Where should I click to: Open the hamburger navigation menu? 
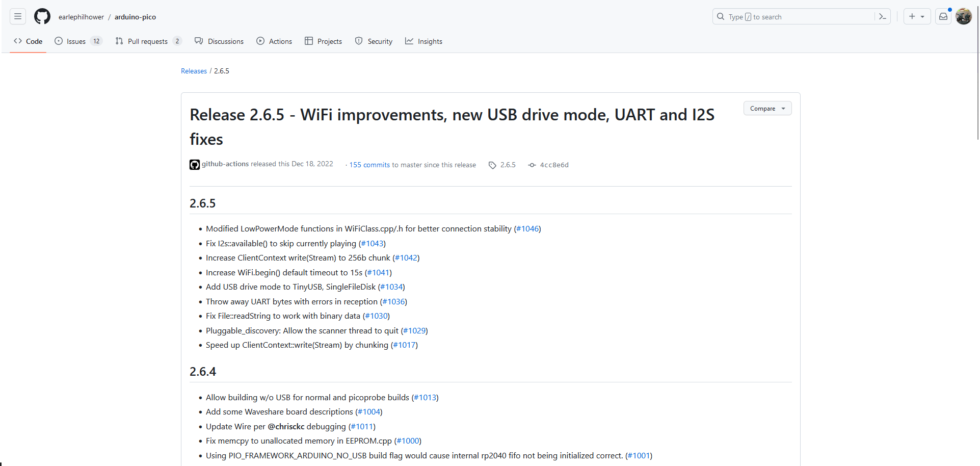[18, 16]
